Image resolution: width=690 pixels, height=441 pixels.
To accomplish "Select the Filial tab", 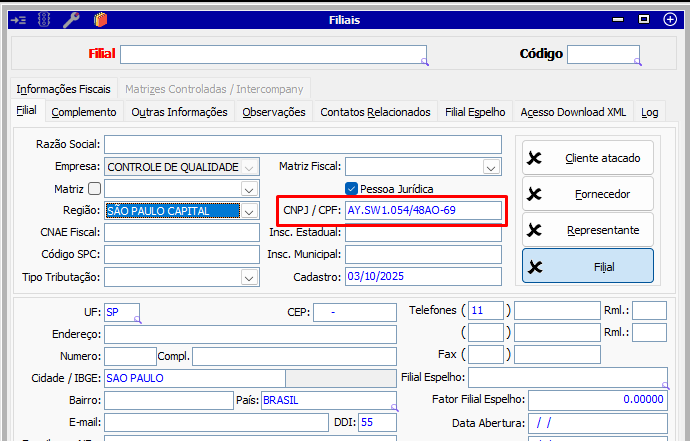I will tap(26, 110).
